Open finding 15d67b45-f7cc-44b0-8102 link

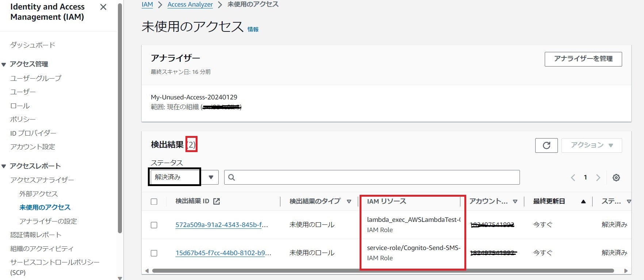point(223,253)
